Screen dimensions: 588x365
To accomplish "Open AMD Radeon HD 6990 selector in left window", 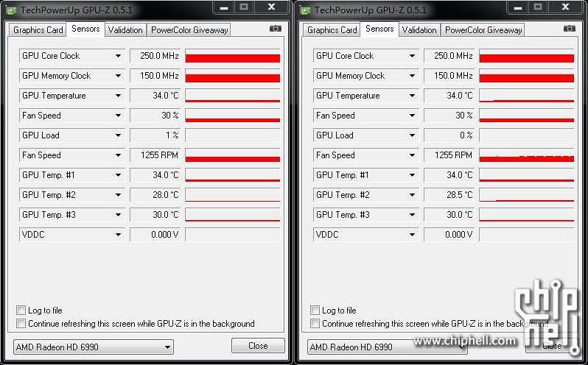I will tap(94, 347).
